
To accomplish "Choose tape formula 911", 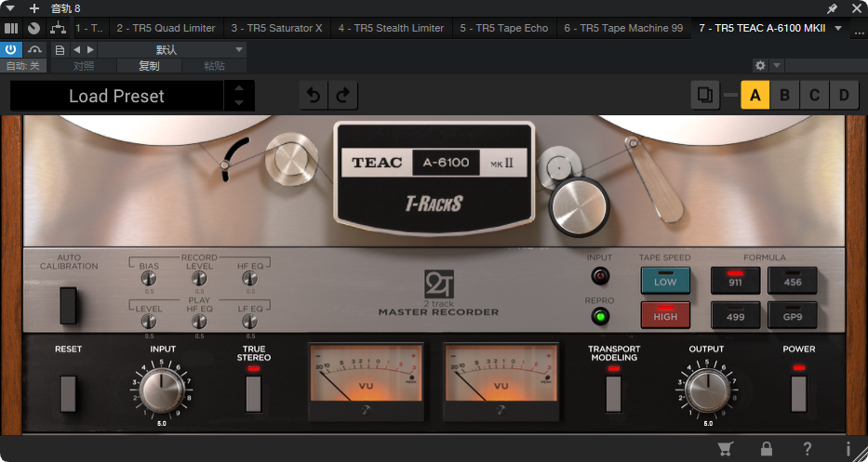I will pos(736,281).
